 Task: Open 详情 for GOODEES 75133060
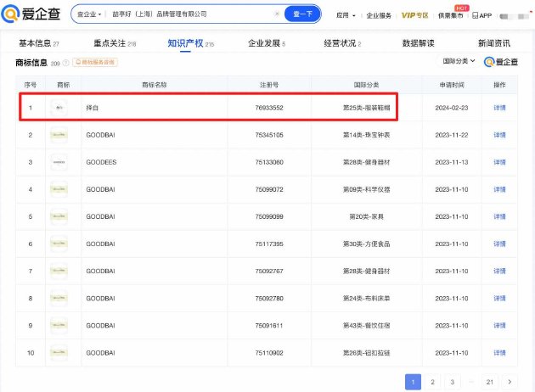point(499,162)
